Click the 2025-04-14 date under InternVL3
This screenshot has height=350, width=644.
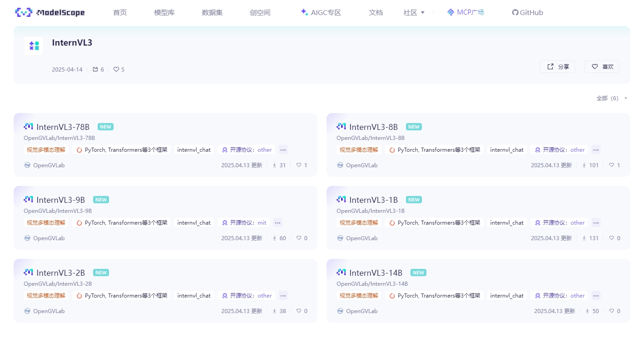pos(67,70)
